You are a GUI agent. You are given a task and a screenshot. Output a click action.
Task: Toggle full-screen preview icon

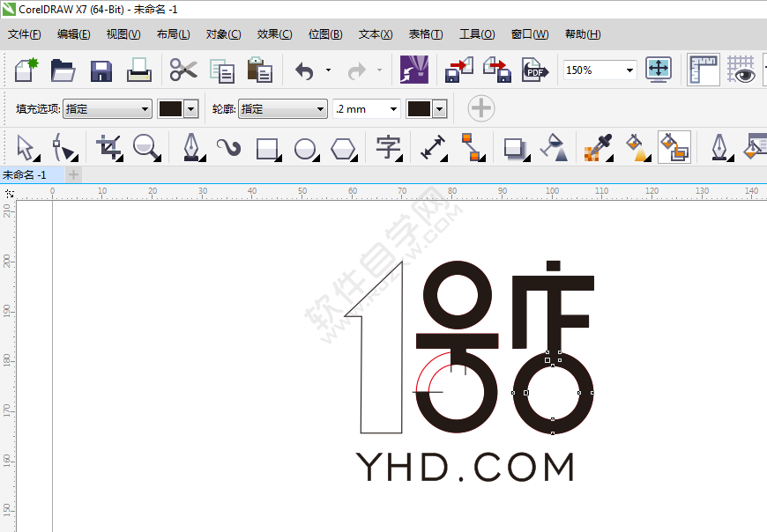659,70
